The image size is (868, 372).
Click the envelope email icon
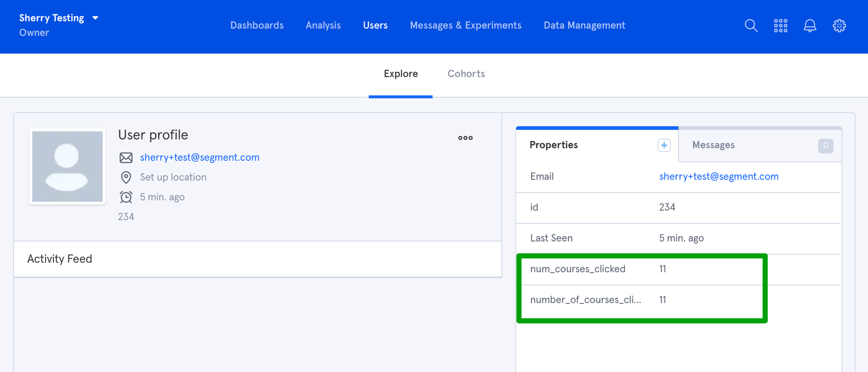point(126,157)
